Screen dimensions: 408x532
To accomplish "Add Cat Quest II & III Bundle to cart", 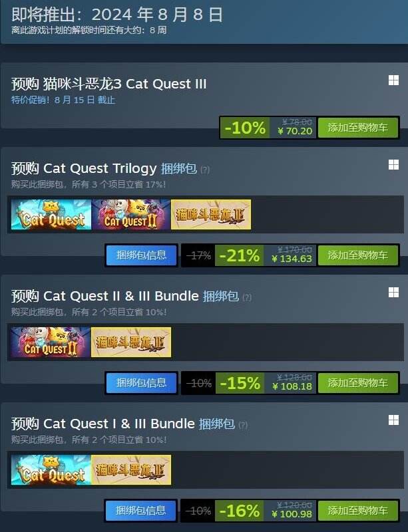I will coord(357,383).
